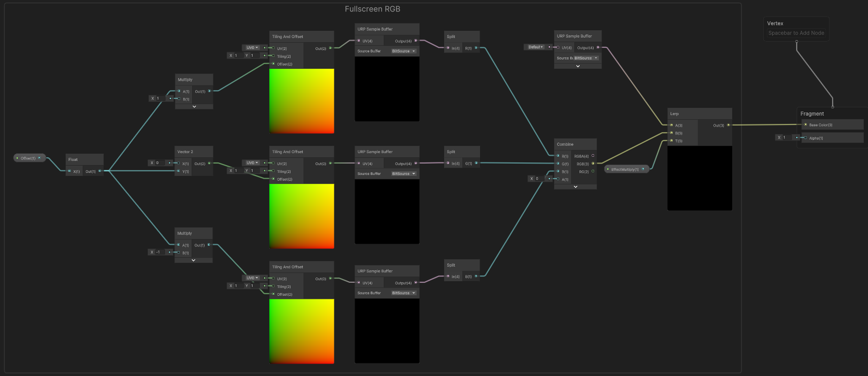
Task: Open the Default UV dropdown near Lerp input
Action: pos(535,47)
